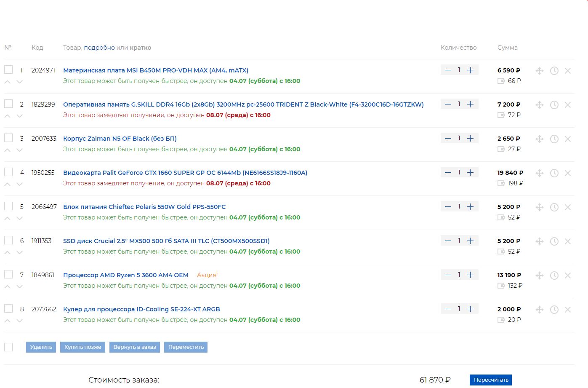Click the move icon for Palit GTX 1660 row
The width and height of the screenshot is (588, 388).
pyautogui.click(x=540, y=173)
